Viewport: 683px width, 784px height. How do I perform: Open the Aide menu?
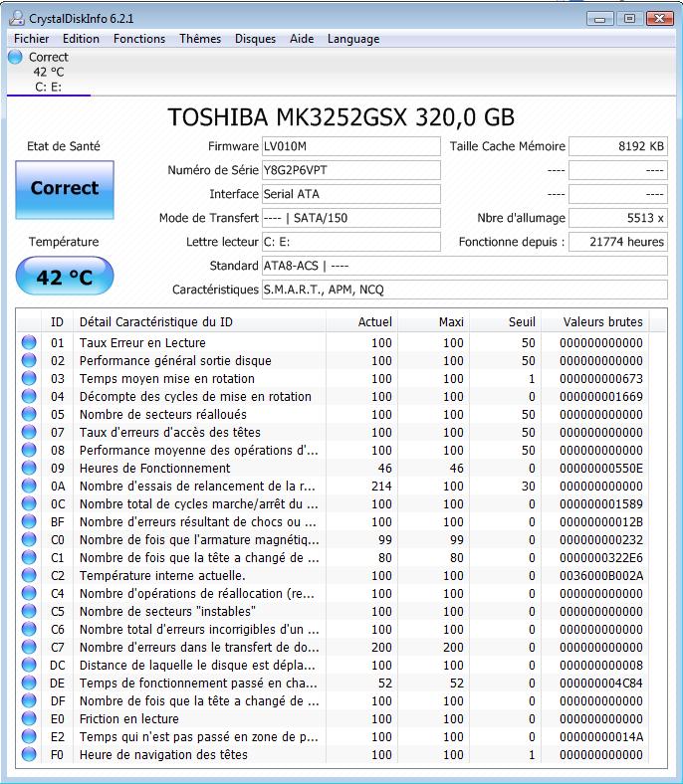coord(302,39)
